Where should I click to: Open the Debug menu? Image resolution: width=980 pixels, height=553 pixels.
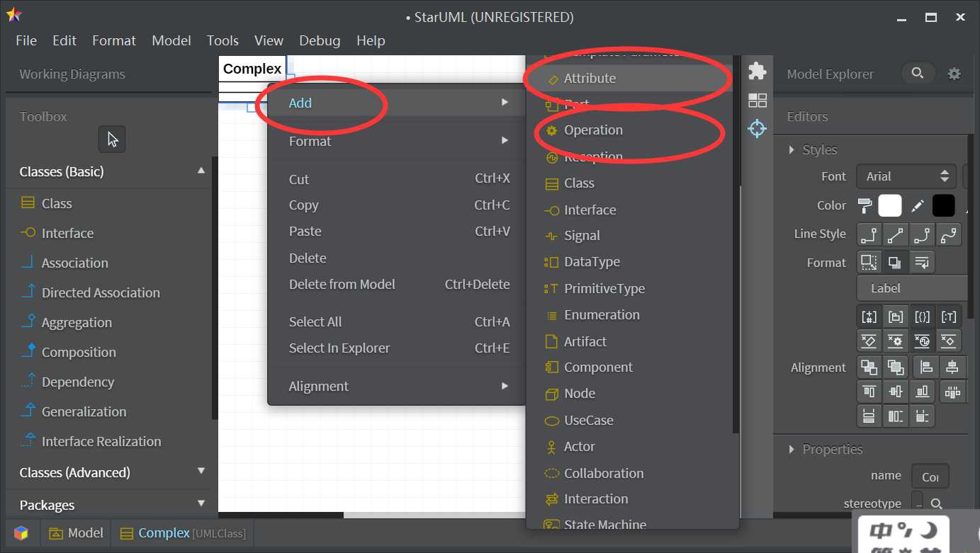[320, 40]
